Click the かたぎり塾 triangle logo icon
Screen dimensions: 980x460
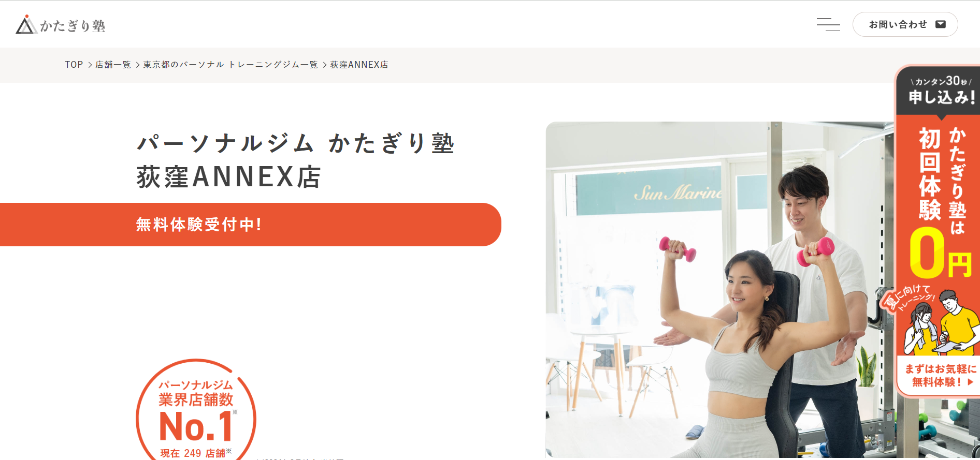coord(26,25)
